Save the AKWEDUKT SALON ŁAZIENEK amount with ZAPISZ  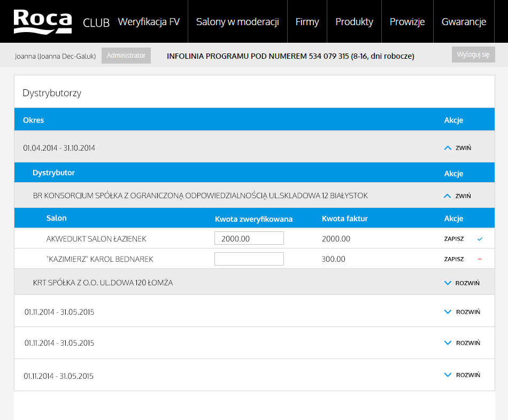[454, 239]
